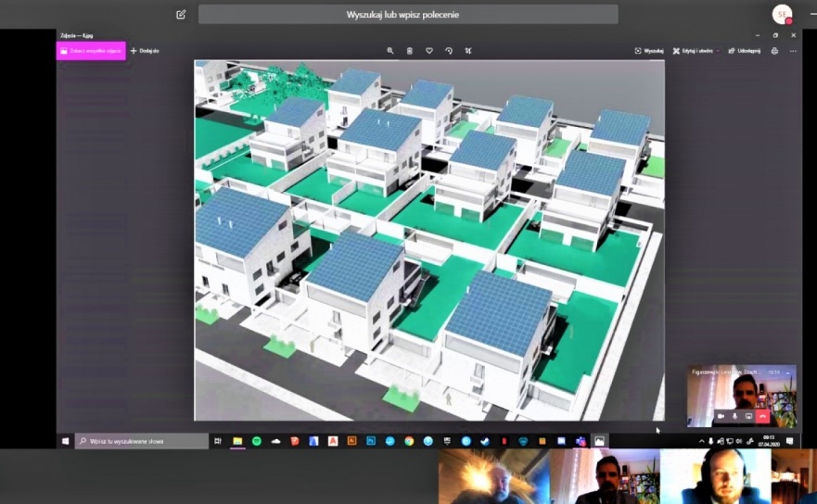Open the 'Edytuj i utwórz' dropdown

pyautogui.click(x=696, y=51)
